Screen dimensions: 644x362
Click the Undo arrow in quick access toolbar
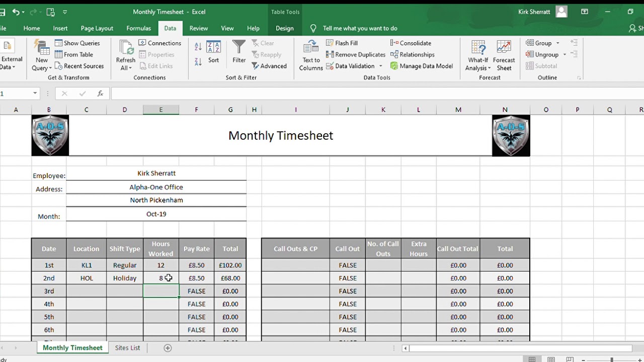coord(16,12)
